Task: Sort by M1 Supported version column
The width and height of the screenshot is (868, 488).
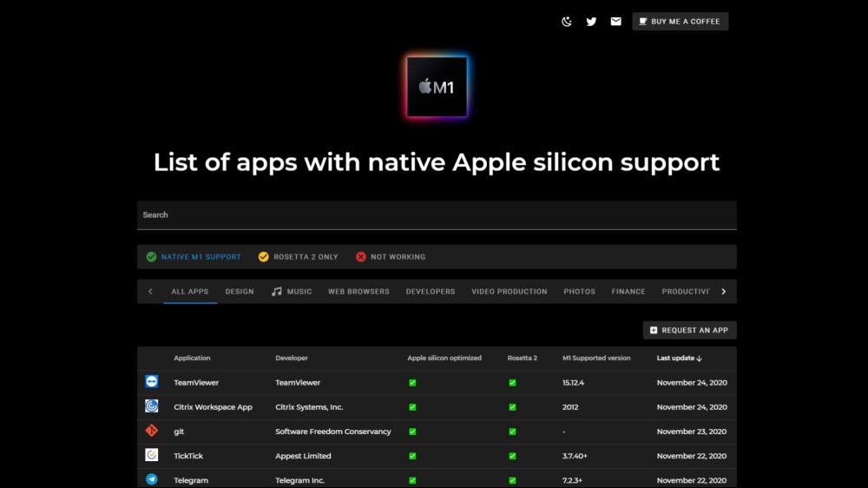Action: pos(596,359)
